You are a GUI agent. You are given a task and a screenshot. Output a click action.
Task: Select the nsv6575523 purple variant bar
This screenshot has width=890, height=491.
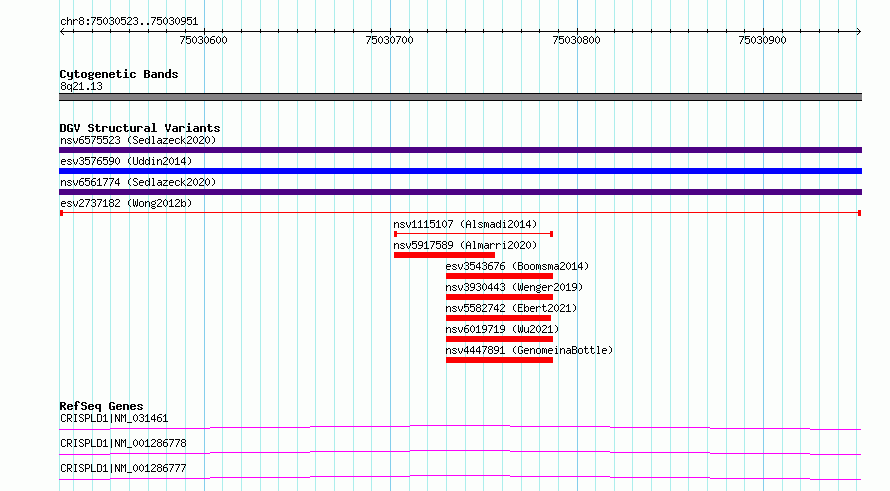pyautogui.click(x=460, y=150)
